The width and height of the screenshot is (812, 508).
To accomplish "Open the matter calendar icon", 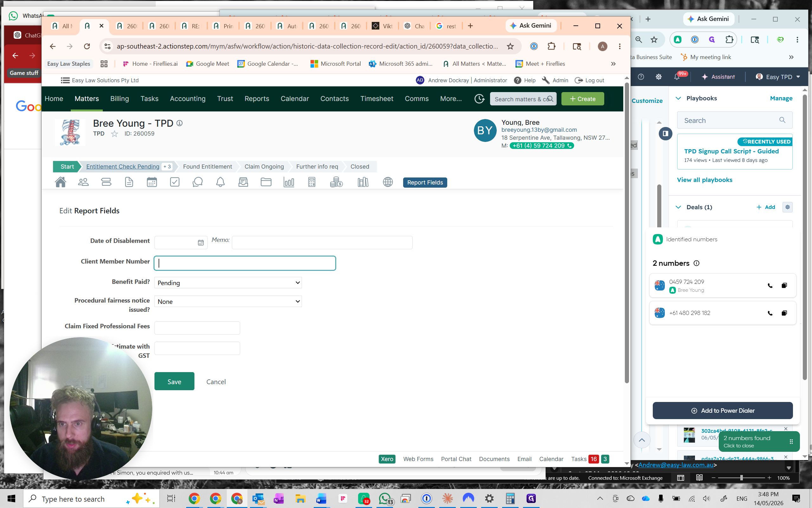I will click(x=152, y=182).
